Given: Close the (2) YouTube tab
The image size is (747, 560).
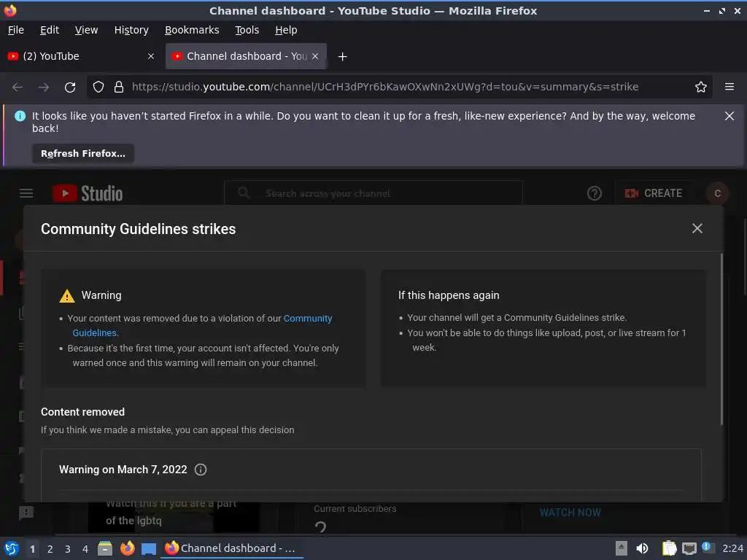Looking at the screenshot, I should (x=151, y=56).
